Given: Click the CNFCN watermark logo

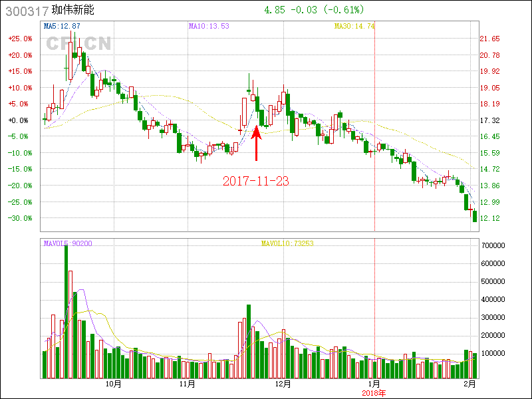Looking at the screenshot, I should coord(78,44).
